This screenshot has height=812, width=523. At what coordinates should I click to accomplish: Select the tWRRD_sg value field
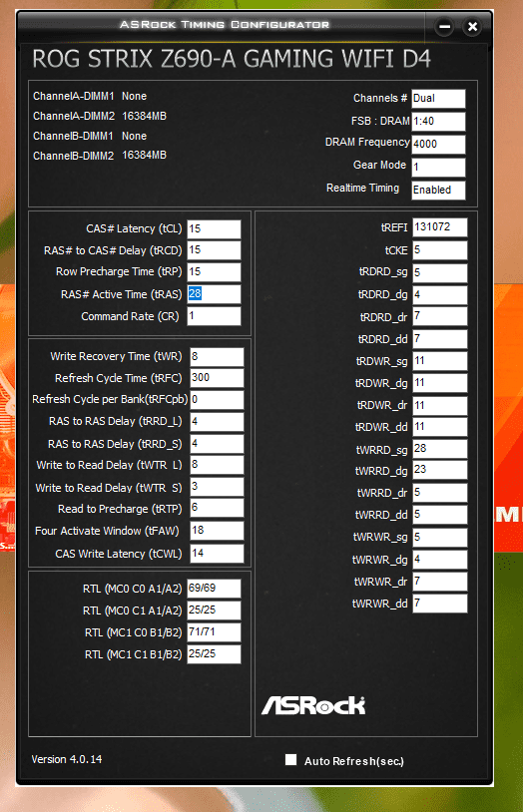pos(440,449)
